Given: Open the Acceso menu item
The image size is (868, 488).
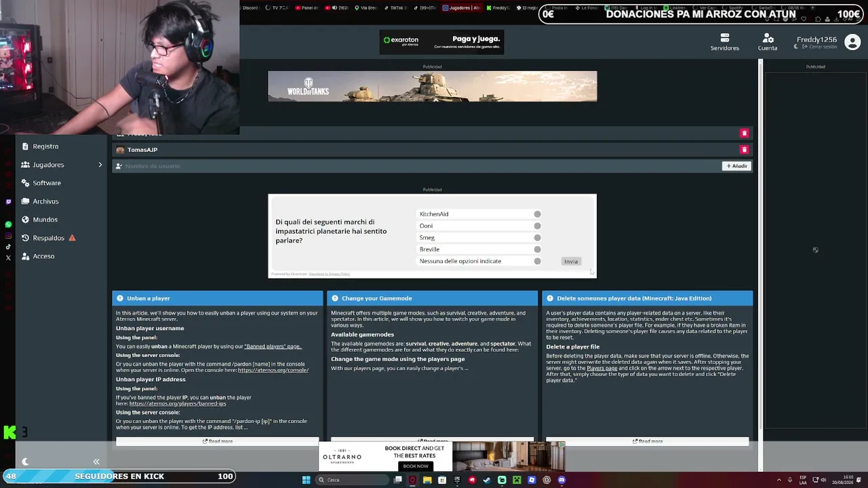Looking at the screenshot, I should tap(43, 256).
